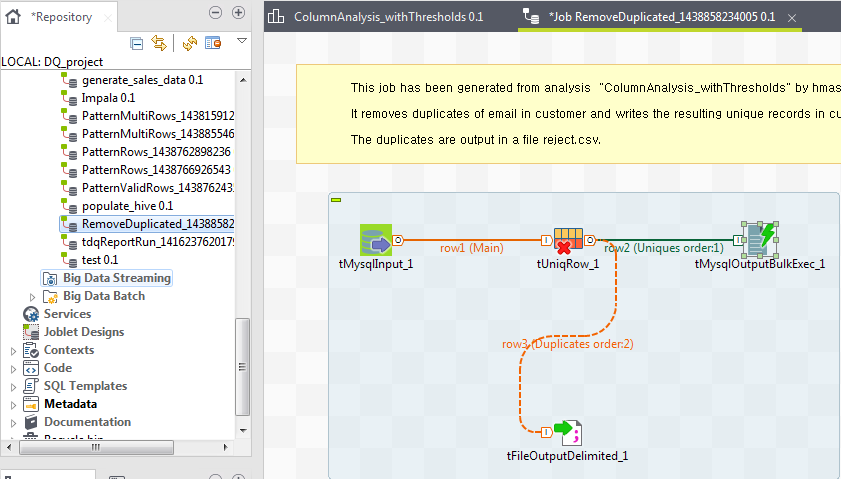Click the Documentation book icon
The width and height of the screenshot is (841, 479).
click(x=31, y=422)
